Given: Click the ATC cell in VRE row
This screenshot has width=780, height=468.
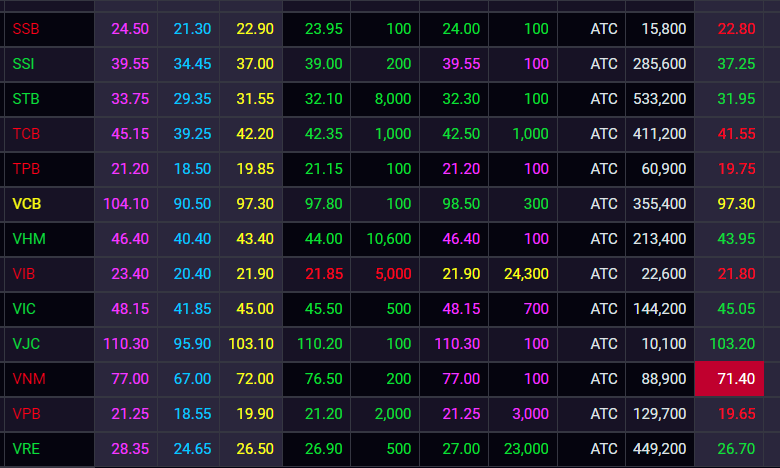Looking at the screenshot, I should coord(604,449).
